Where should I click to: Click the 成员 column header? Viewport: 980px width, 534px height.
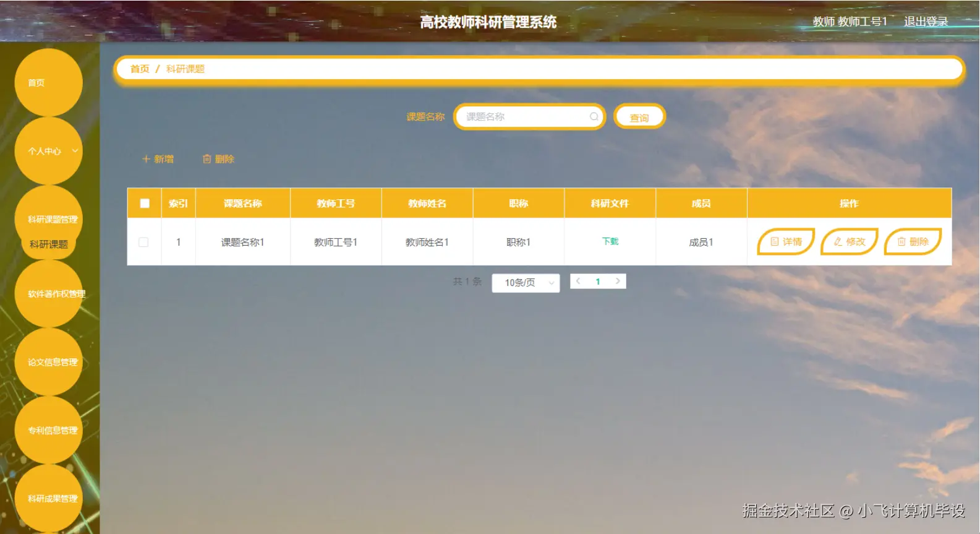click(701, 203)
